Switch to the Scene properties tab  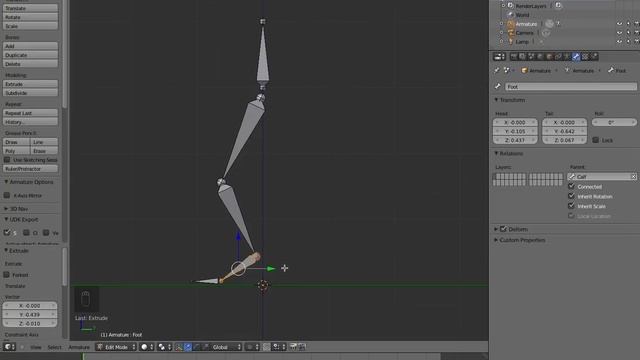531,57
